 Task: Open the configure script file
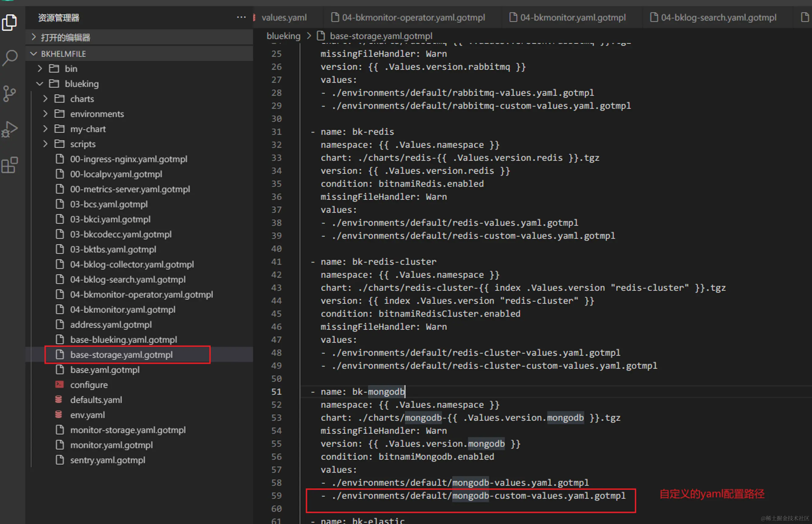pos(89,385)
